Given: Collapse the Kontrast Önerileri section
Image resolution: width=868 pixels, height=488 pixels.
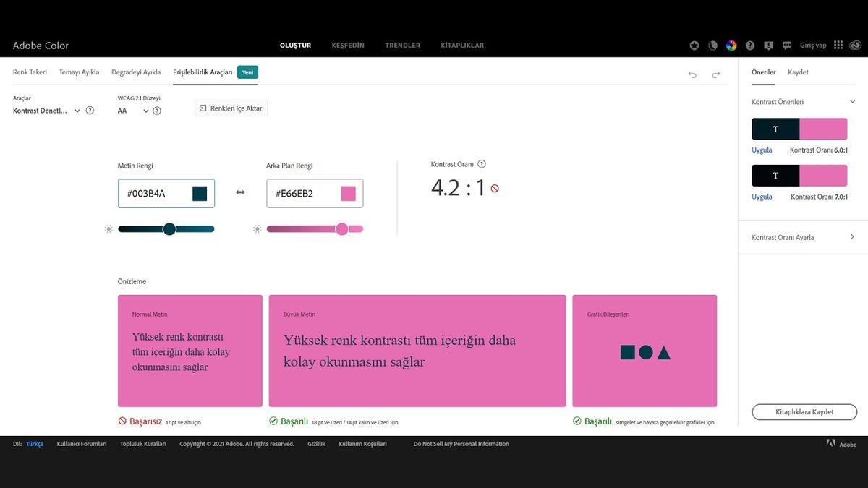Looking at the screenshot, I should [852, 102].
